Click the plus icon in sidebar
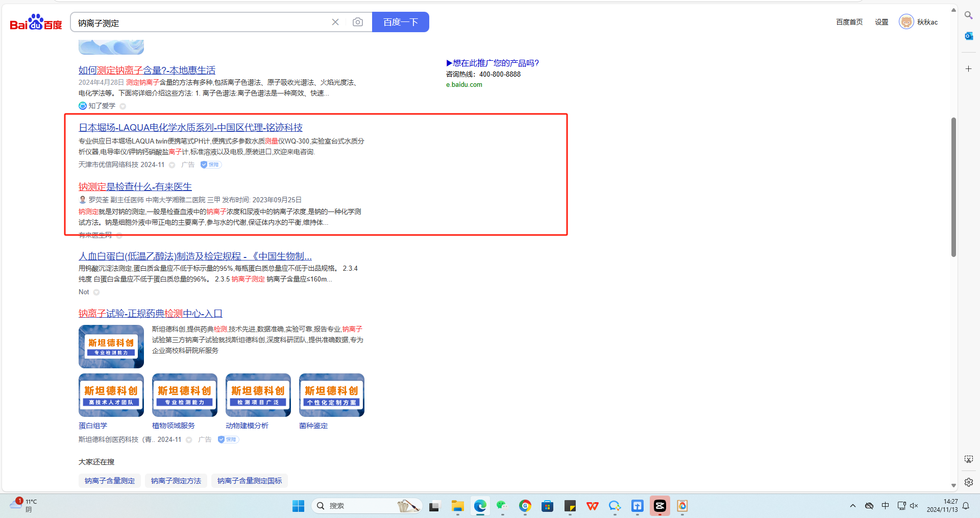This screenshot has height=518, width=980. (x=968, y=68)
